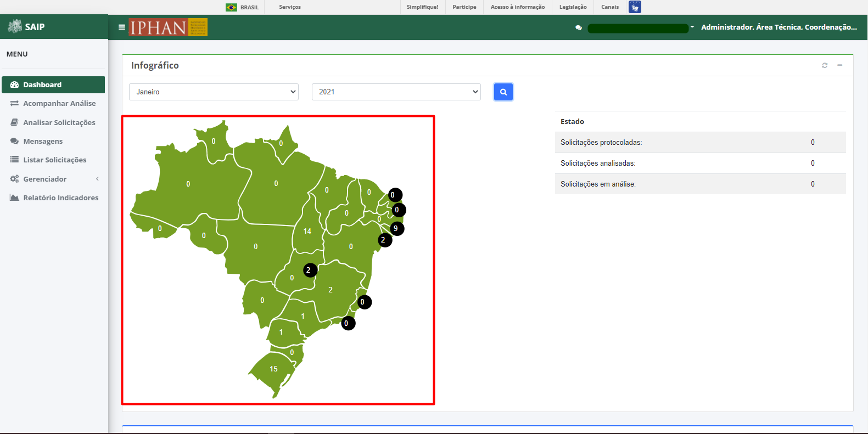This screenshot has height=434, width=868.
Task: Open the accessibility VLibras icon
Action: pos(635,7)
